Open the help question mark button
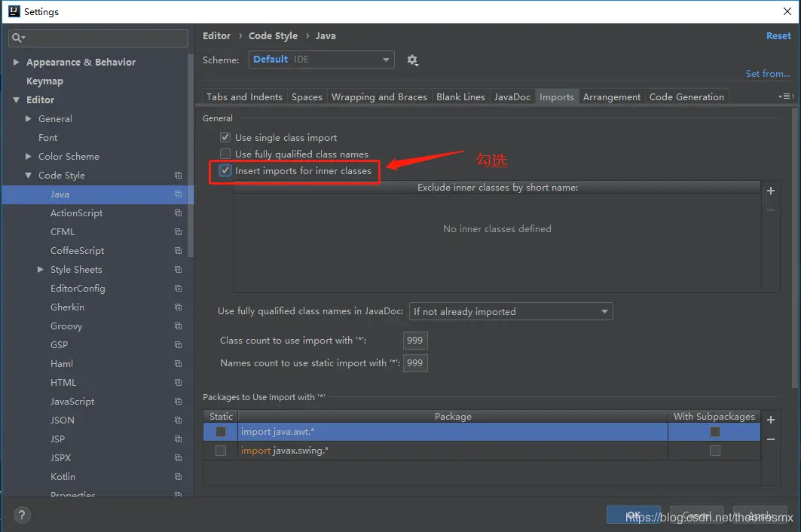801x532 pixels. click(21, 515)
